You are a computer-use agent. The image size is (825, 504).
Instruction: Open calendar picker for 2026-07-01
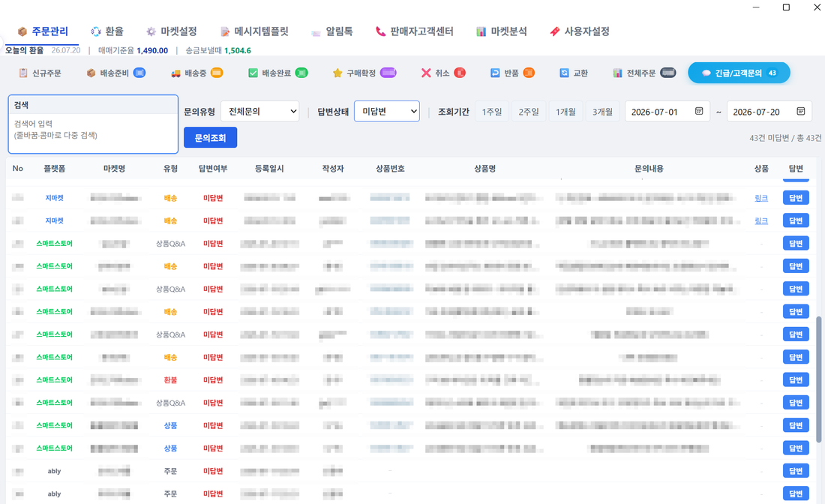[699, 111]
